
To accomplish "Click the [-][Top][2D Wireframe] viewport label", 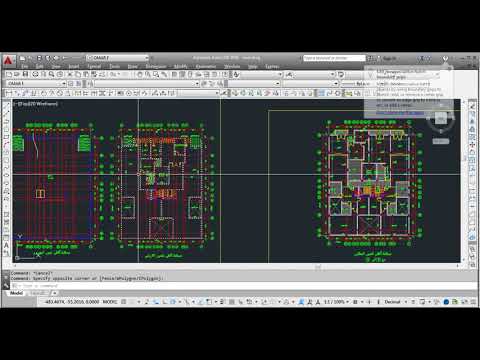I will pos(36,104).
